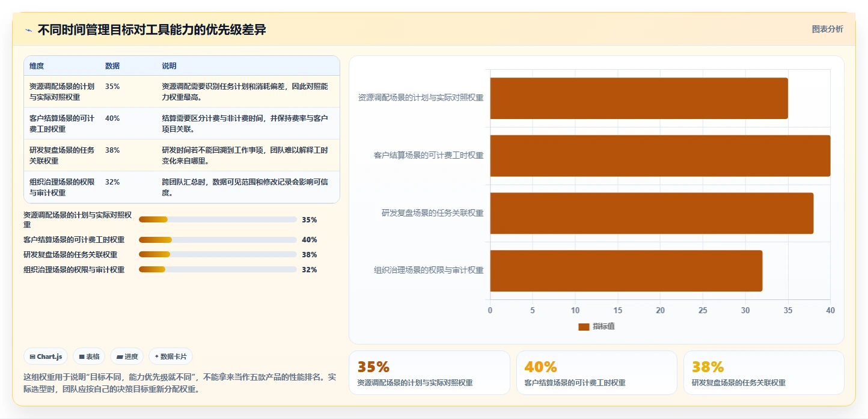Click the 40% value in the table
868x419 pixels.
click(x=112, y=118)
